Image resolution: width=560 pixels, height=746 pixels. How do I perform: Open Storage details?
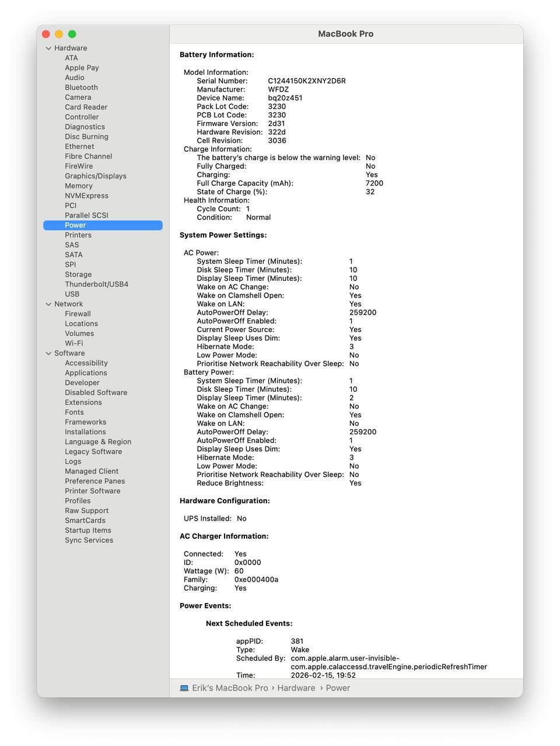click(78, 274)
